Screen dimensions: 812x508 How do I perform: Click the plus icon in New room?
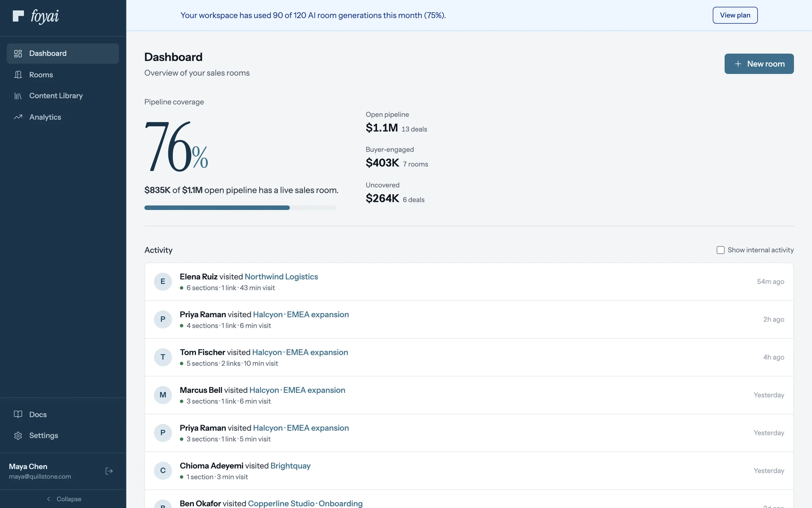(x=738, y=64)
